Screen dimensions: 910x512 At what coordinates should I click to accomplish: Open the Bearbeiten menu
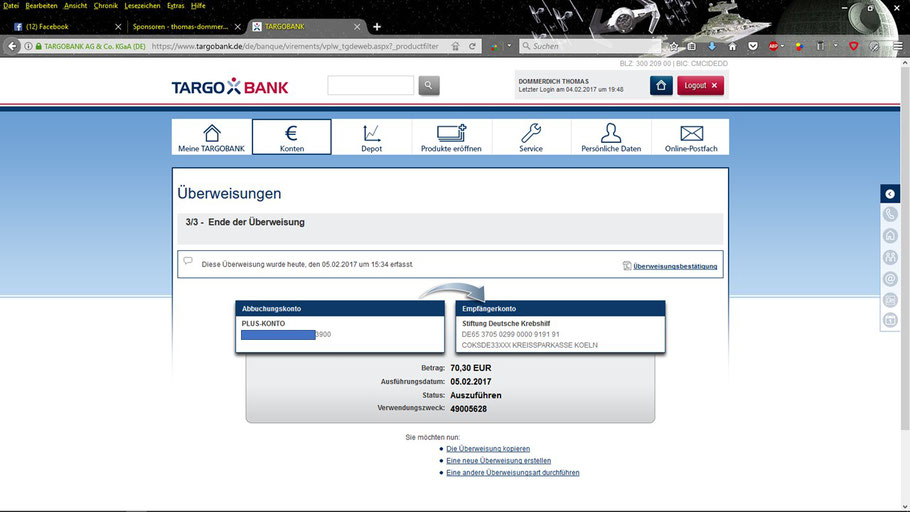point(41,5)
